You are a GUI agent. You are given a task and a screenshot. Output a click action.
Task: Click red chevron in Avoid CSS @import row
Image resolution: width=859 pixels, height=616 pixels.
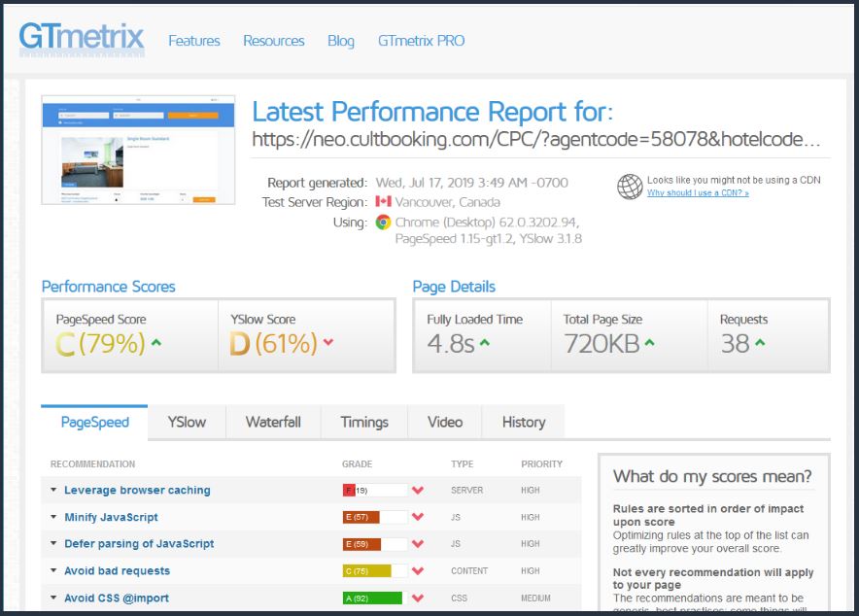(x=418, y=598)
